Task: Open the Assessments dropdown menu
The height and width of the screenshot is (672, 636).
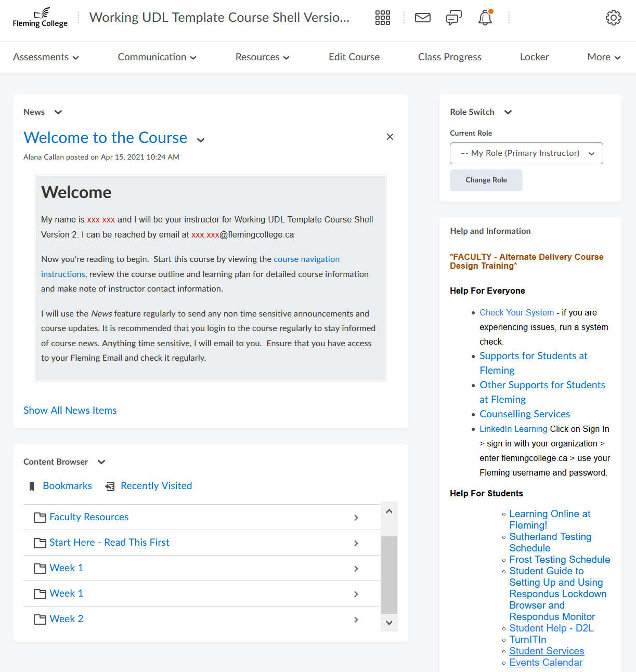Action: click(46, 57)
